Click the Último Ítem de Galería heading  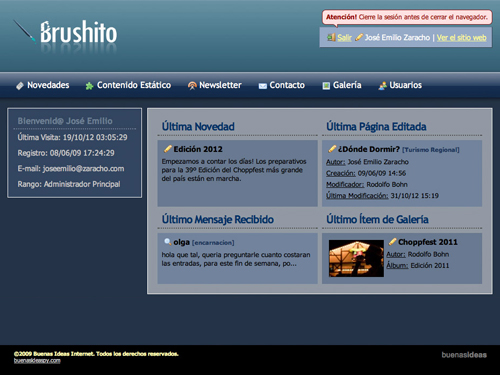pyautogui.click(x=377, y=219)
